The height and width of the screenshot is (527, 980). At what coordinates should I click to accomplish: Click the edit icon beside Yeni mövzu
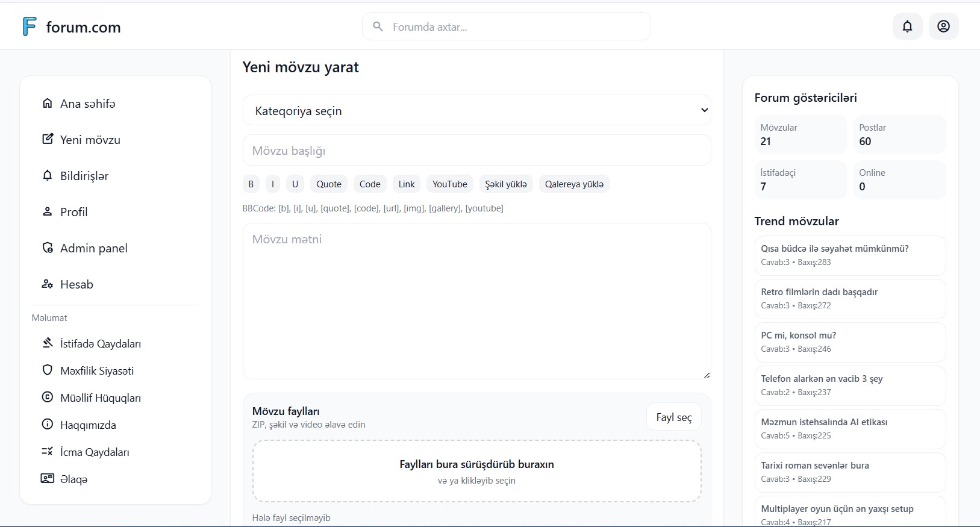click(48, 140)
